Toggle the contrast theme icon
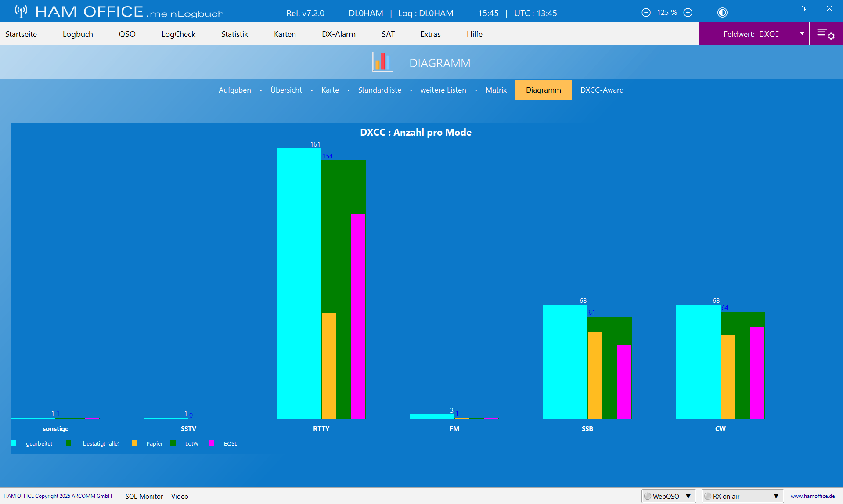The width and height of the screenshot is (843, 504). point(722,13)
